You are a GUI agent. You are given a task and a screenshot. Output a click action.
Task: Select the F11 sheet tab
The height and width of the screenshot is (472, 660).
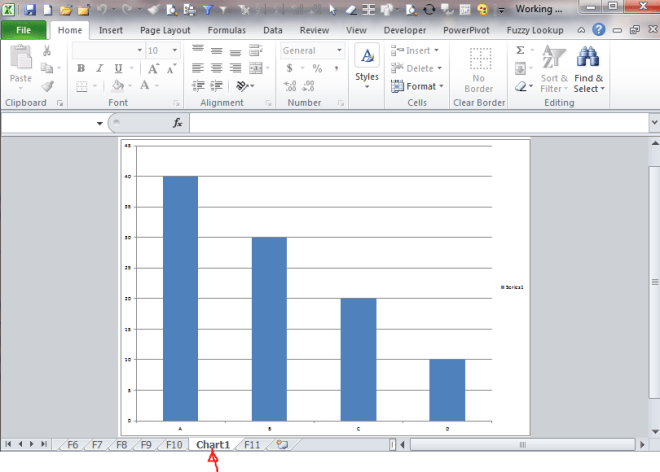click(252, 445)
